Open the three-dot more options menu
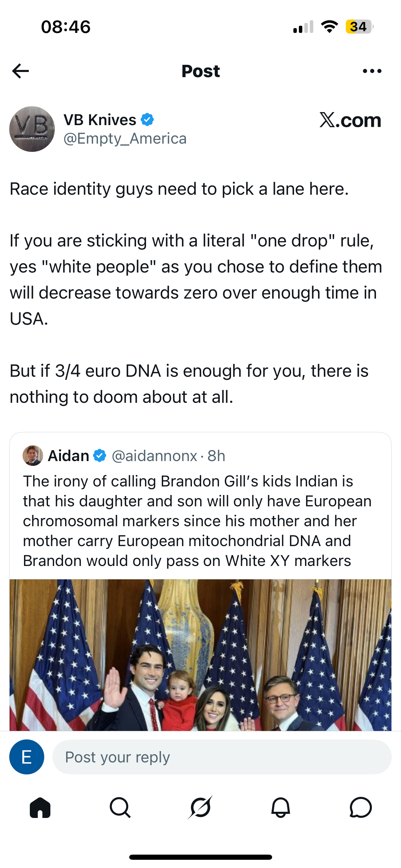The image size is (401, 868). 372,71
